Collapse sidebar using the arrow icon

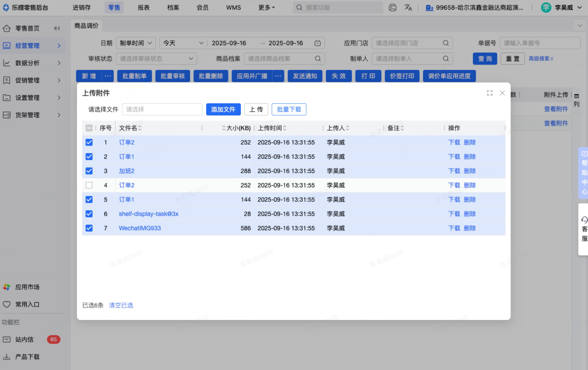pos(57,28)
